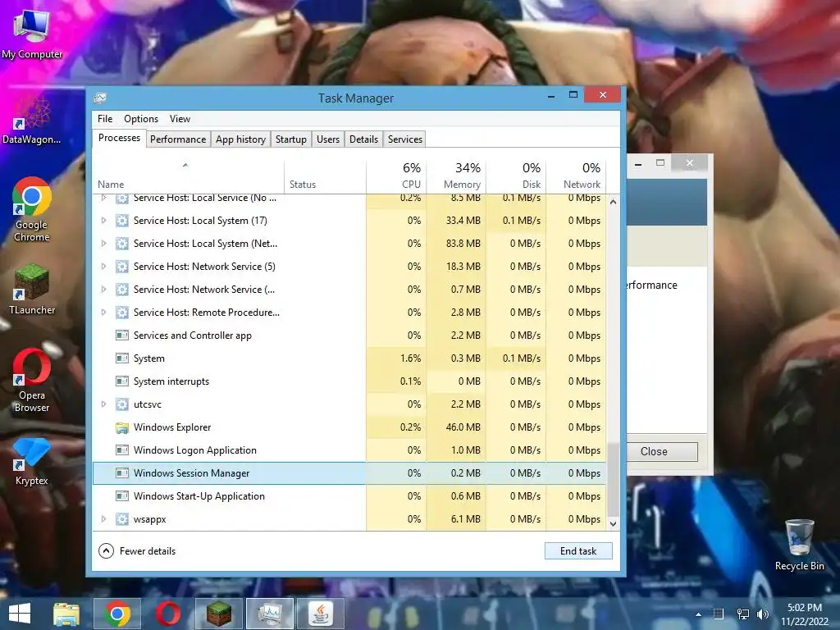This screenshot has height=630, width=840.
Task: Click the Windows Logon Application icon
Action: coord(122,450)
